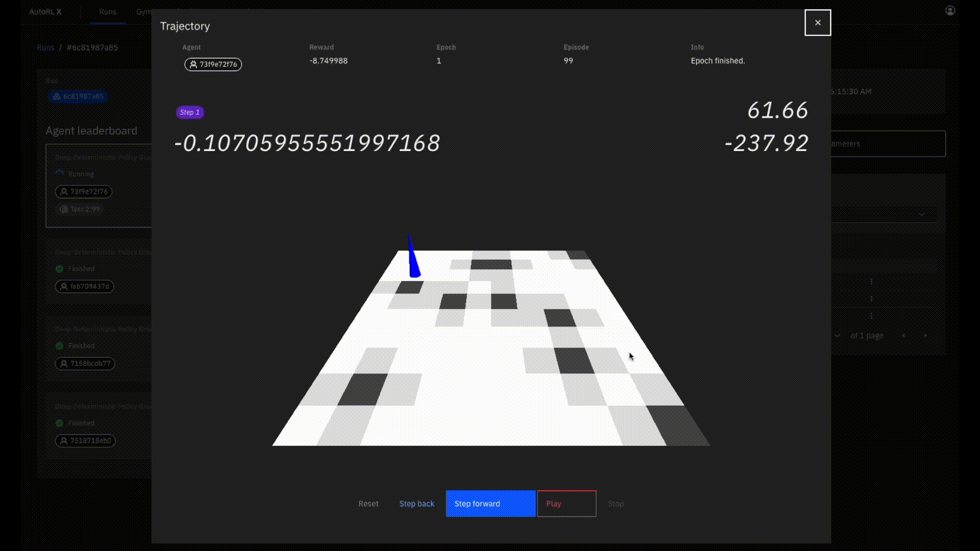Click the Reset button
The height and width of the screenshot is (551, 980).
click(367, 503)
